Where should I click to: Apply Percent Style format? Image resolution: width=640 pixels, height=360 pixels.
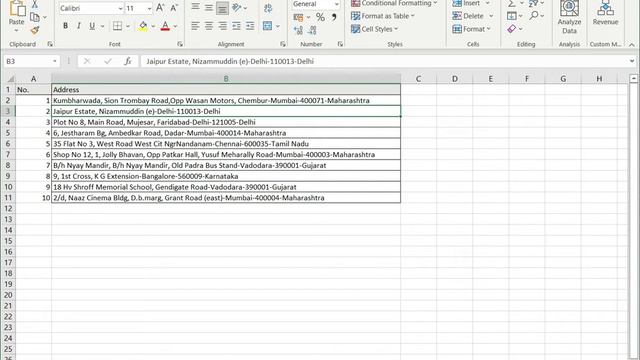point(320,17)
